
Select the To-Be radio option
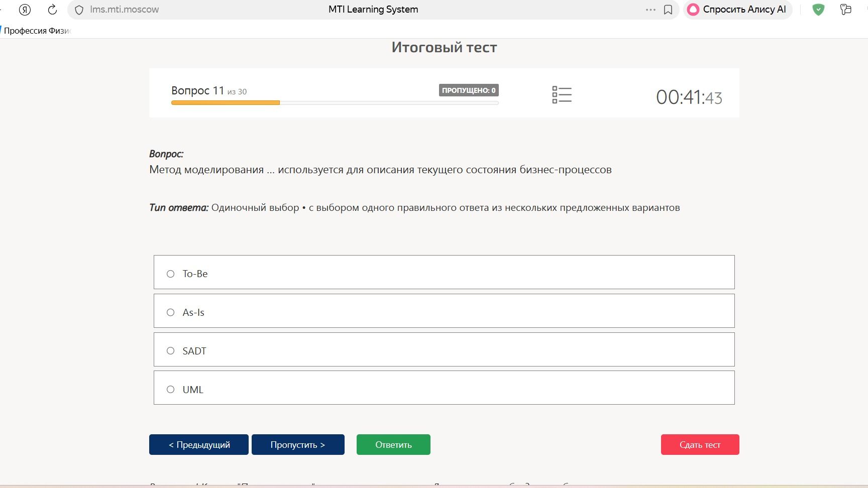coord(171,274)
